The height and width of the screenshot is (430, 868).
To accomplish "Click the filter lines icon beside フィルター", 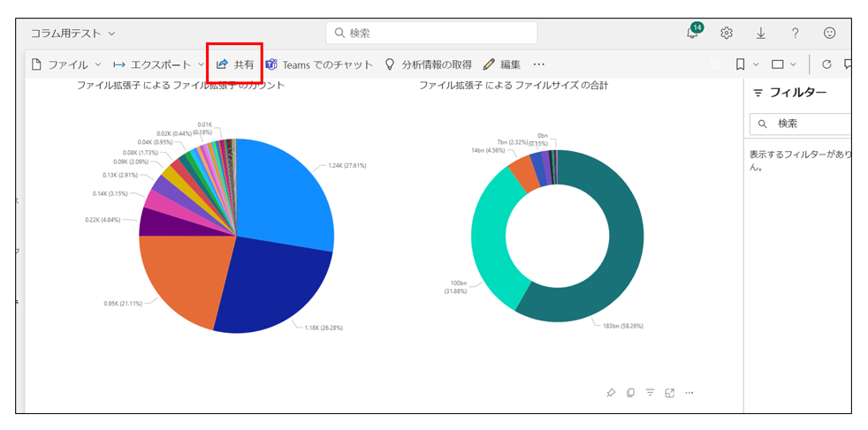I will coord(758,94).
